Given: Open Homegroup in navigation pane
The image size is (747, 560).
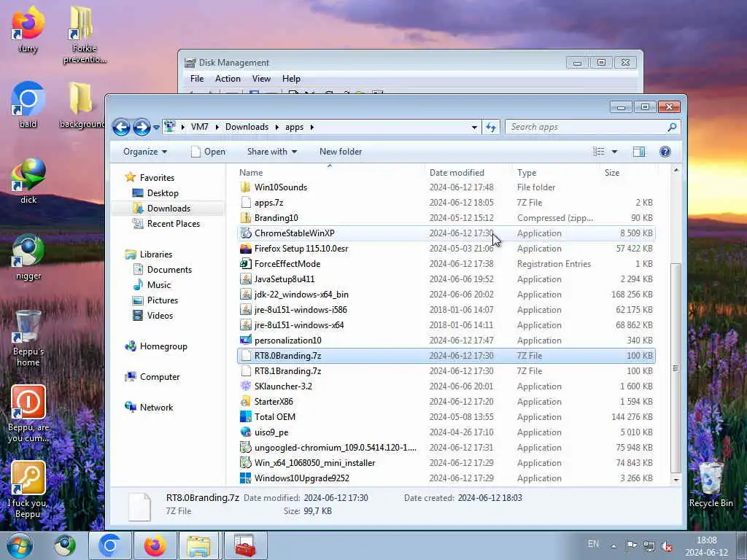Looking at the screenshot, I should pos(163,346).
